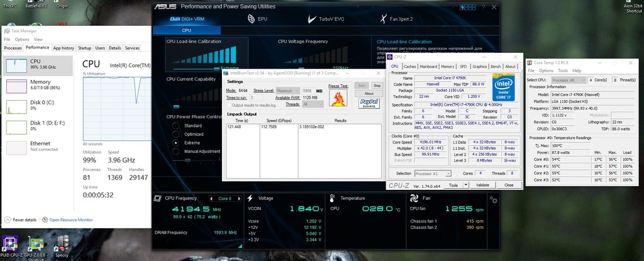Open the GPU-Z shortcut desktop icon
This screenshot has height=261, width=644.
pos(36,247)
